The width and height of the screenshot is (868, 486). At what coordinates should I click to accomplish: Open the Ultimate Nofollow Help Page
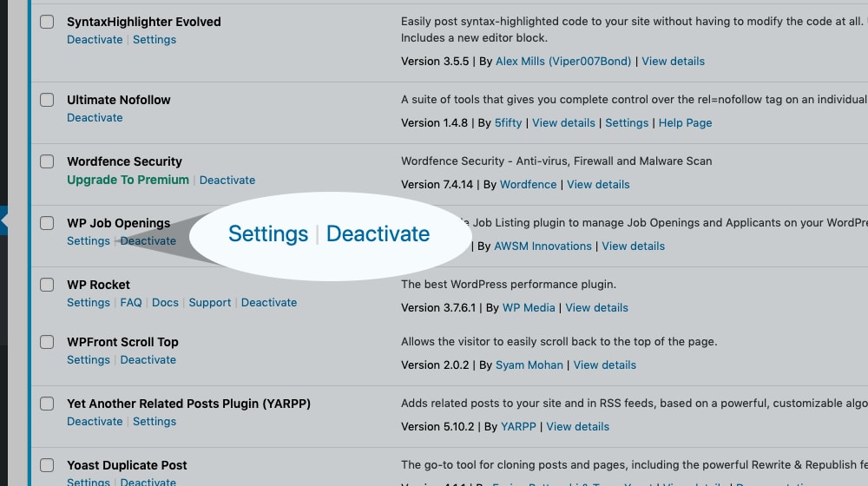point(686,123)
